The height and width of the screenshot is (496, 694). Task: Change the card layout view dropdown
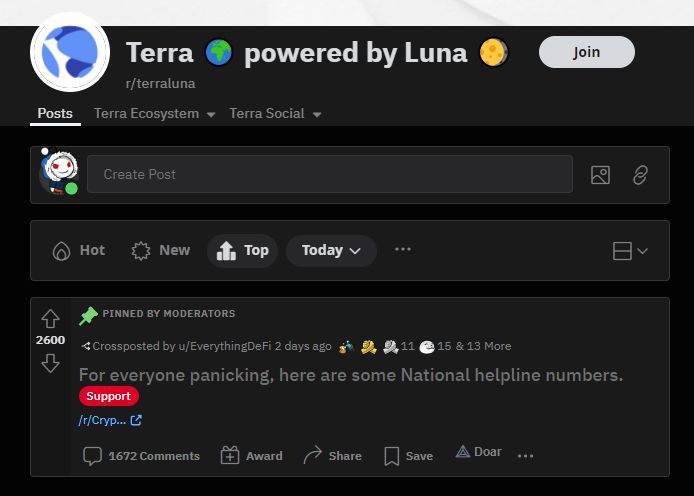click(630, 251)
